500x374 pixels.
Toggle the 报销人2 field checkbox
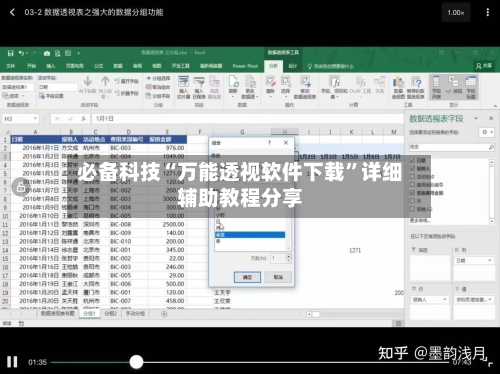pyautogui.click(x=412, y=209)
